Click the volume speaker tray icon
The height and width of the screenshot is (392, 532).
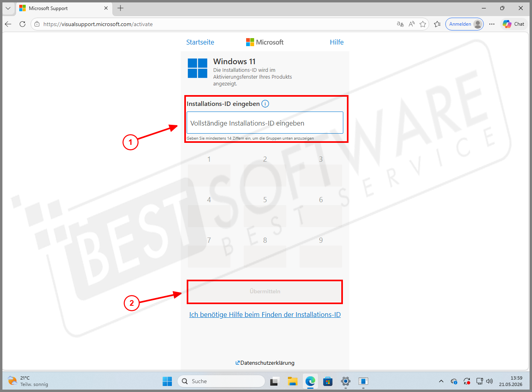pos(489,381)
